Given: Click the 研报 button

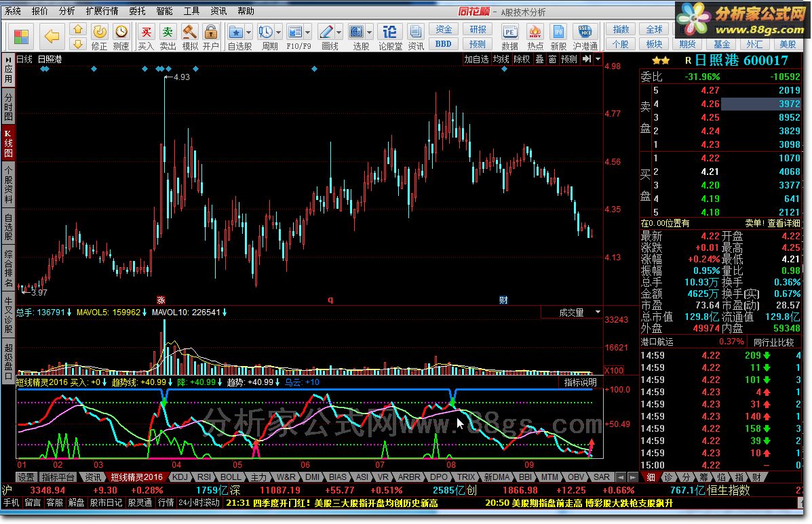Looking at the screenshot, I should coord(477,29).
